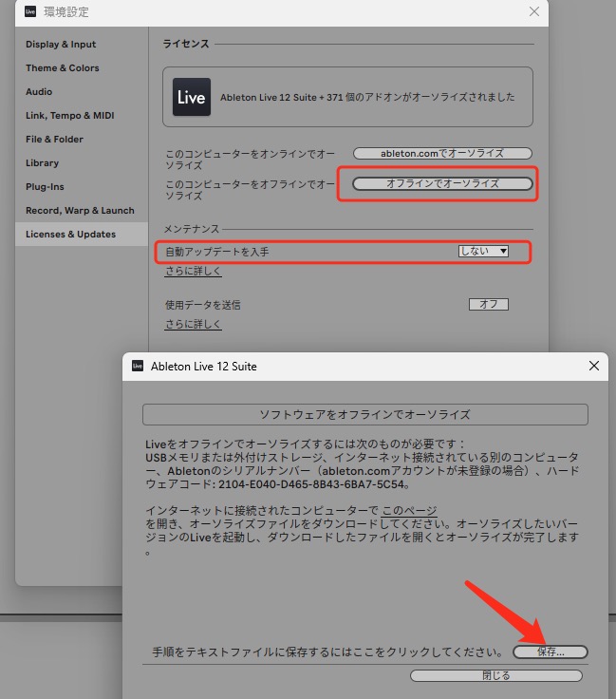Image resolution: width=616 pixels, height=699 pixels.
Task: Click the 閉じる button
Action: click(x=496, y=675)
